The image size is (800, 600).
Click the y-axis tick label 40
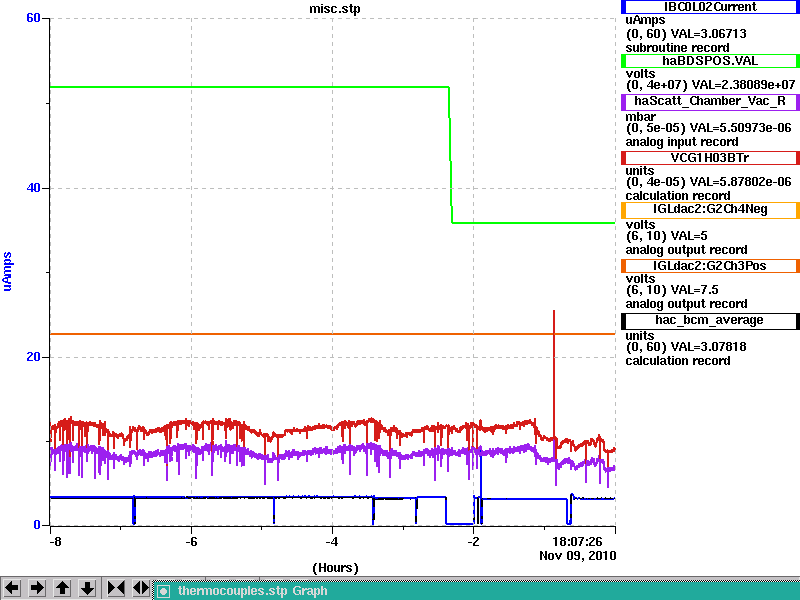pos(33,188)
